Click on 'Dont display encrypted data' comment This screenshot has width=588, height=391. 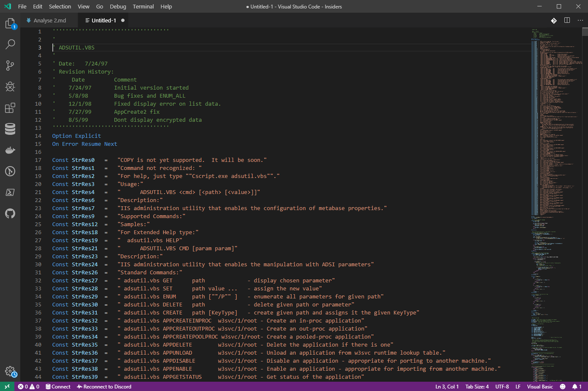158,120
